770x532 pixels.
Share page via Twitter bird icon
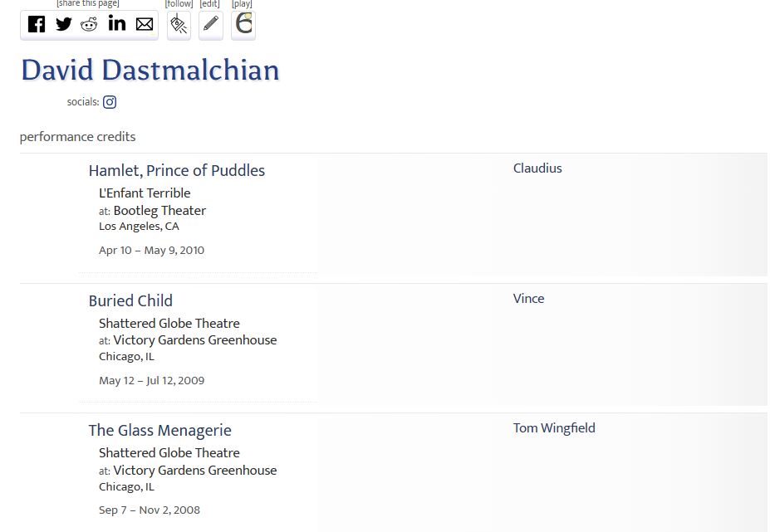point(63,24)
